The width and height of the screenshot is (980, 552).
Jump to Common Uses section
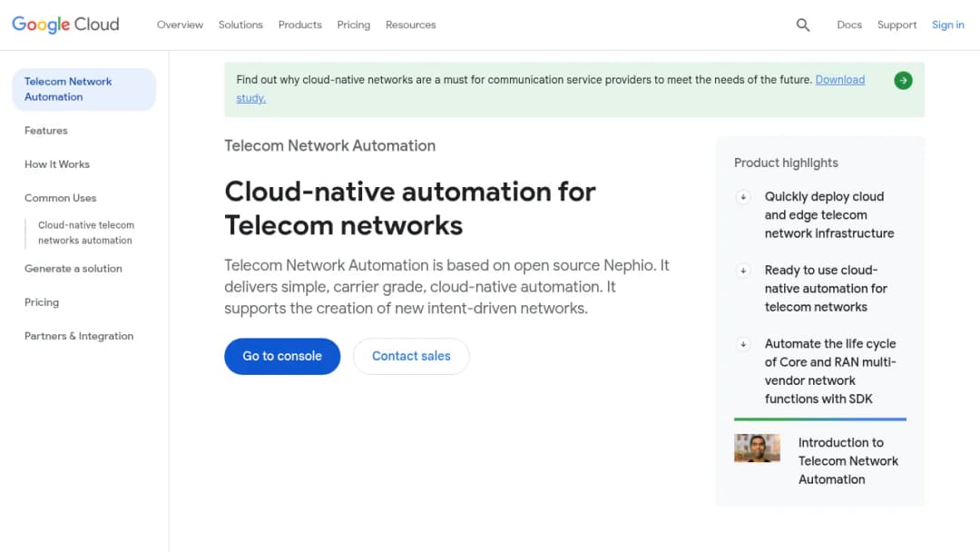pos(61,198)
